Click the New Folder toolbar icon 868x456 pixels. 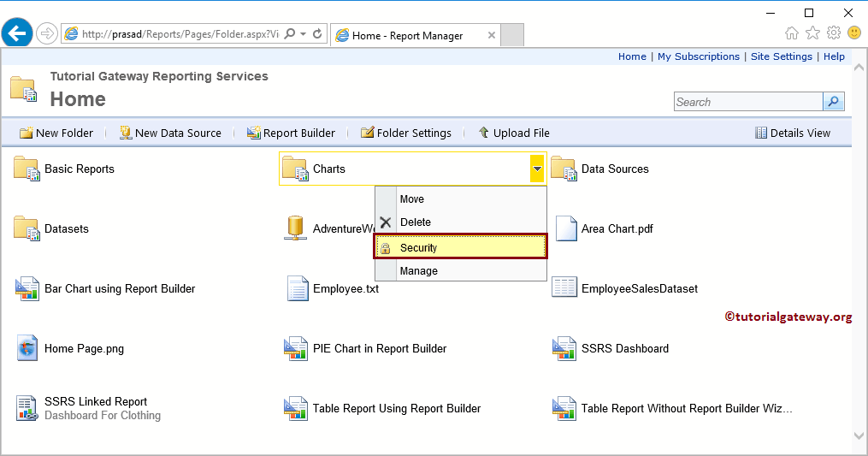27,133
